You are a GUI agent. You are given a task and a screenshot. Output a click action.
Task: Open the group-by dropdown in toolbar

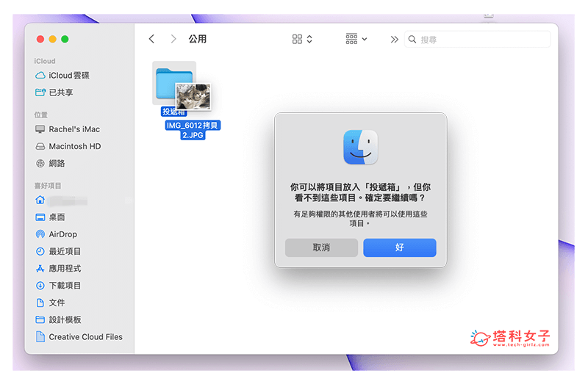(x=356, y=39)
